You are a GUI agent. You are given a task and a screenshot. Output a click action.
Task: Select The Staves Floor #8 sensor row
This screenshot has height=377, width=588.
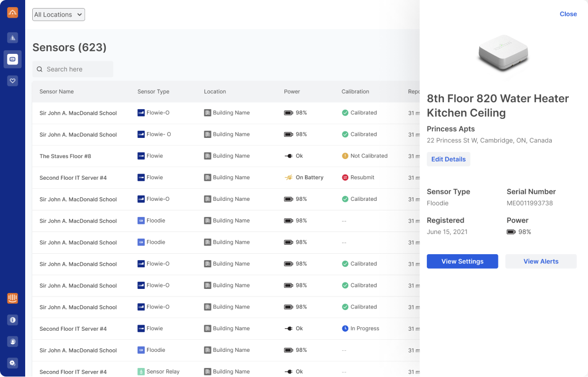226,156
